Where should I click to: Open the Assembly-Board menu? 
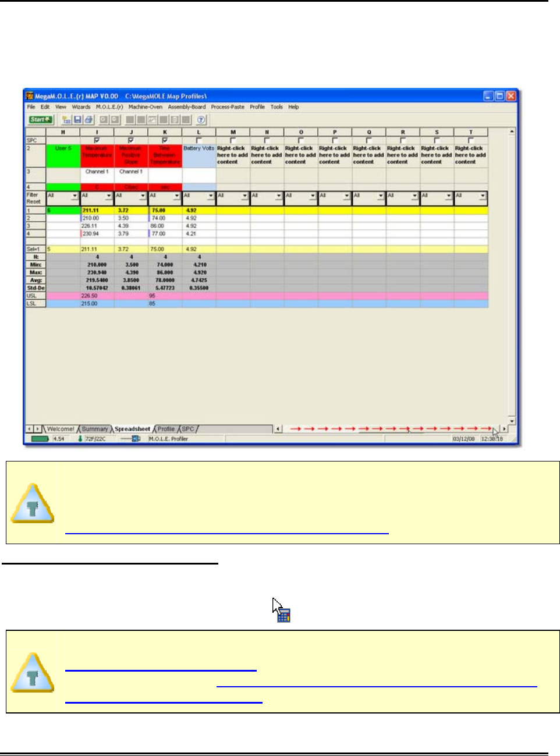pyautogui.click(x=187, y=107)
